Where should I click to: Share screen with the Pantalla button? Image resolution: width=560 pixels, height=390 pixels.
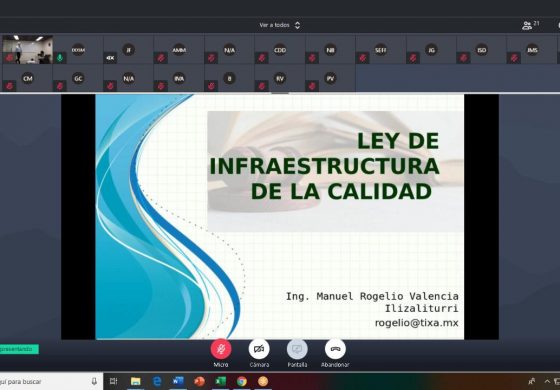[297, 349]
